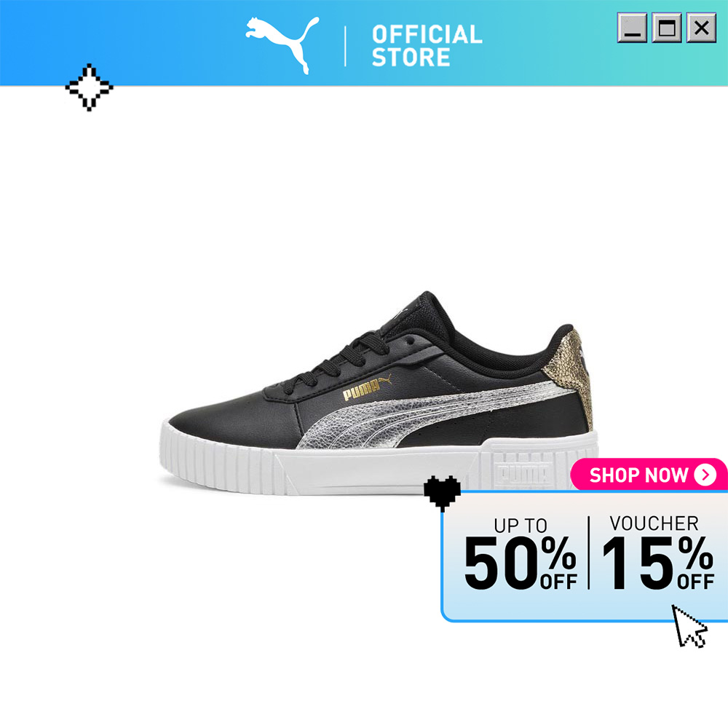Click the Up To 50% Off offer

coord(521,553)
